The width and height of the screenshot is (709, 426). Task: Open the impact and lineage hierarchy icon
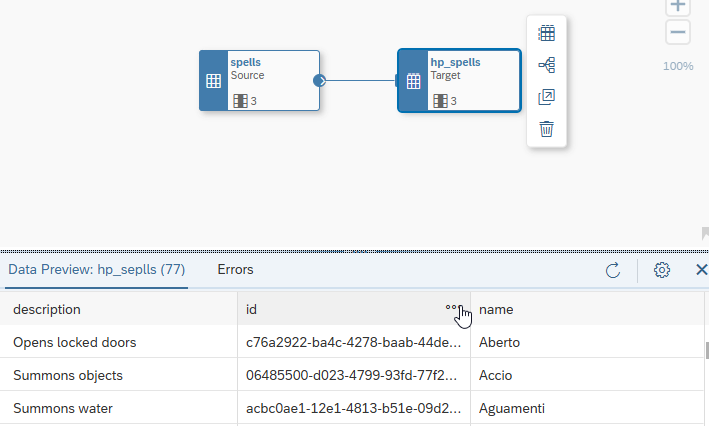546,65
